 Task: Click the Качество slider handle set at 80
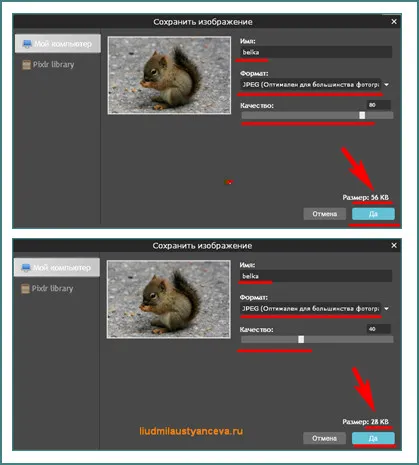(362, 115)
